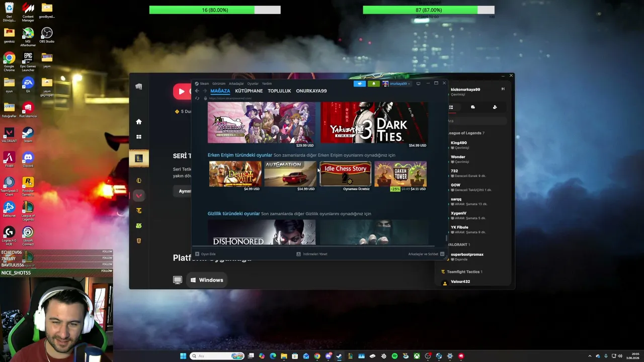This screenshot has width=644, height=362.
Task: Open Ubisoft Connect desktop icon
Action: 28,235
